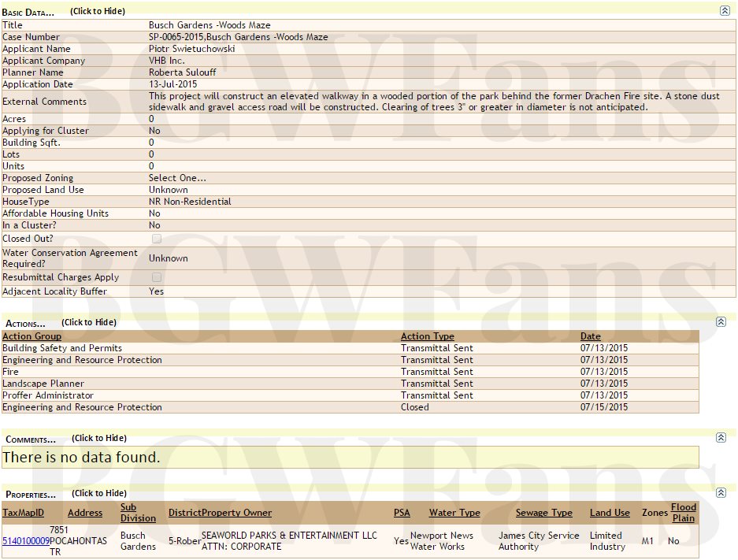
Task: Click the 'Busch Gardens' sub division cell
Action: (x=138, y=541)
